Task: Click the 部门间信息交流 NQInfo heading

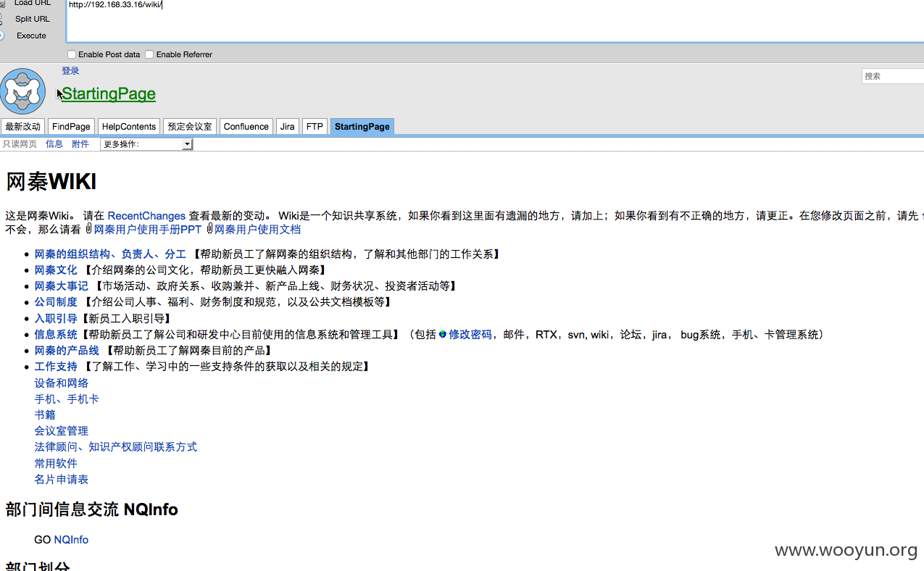Action: pos(91,509)
